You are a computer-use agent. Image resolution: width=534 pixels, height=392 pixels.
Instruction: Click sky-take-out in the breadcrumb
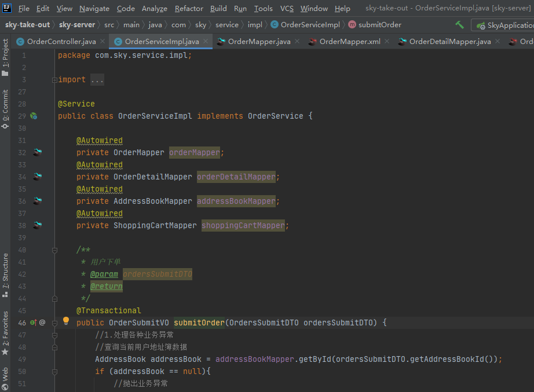pos(28,25)
